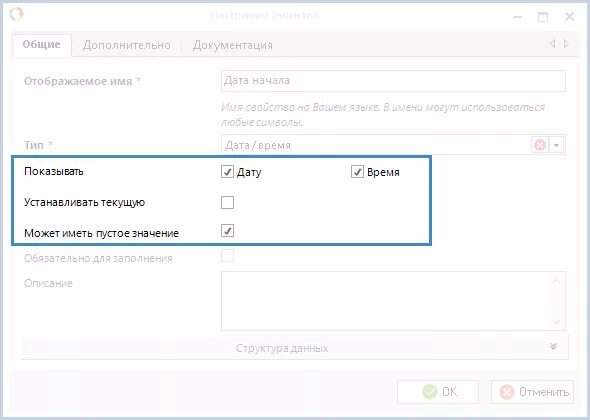Click the Отображаемое имя input field
This screenshot has height=420, width=590.
(393, 81)
